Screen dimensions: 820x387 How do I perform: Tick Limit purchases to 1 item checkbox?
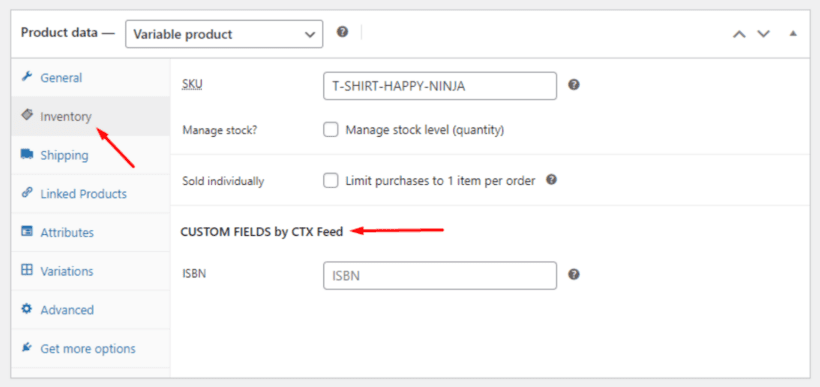331,181
